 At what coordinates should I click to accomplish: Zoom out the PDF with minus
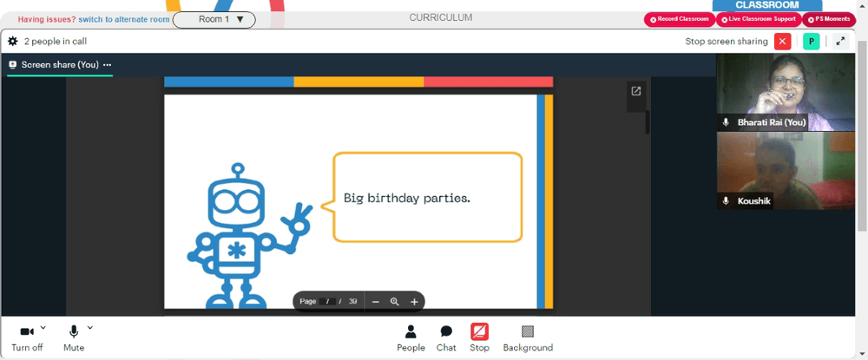(x=375, y=301)
